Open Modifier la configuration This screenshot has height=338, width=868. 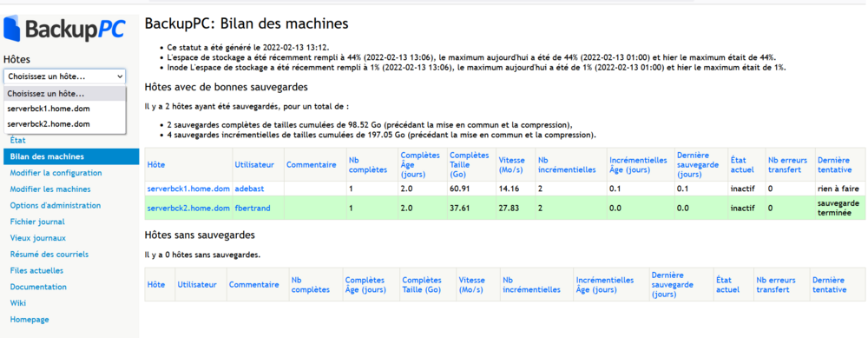click(x=56, y=173)
